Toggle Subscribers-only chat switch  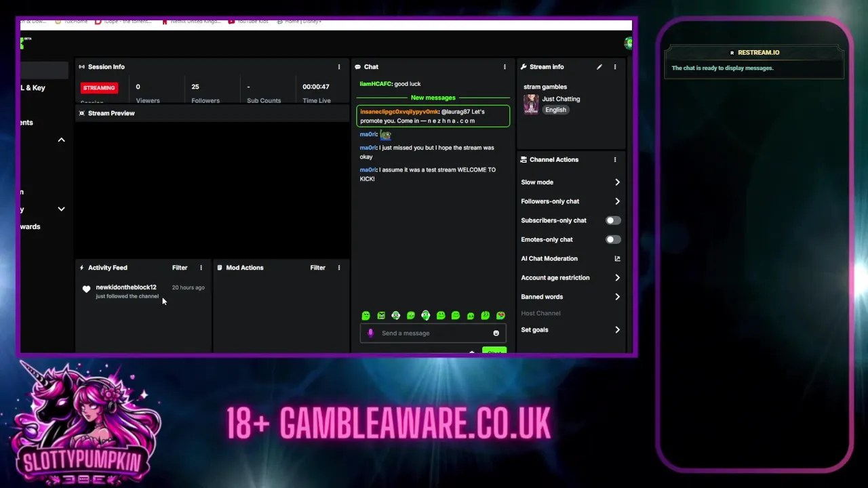pos(612,221)
